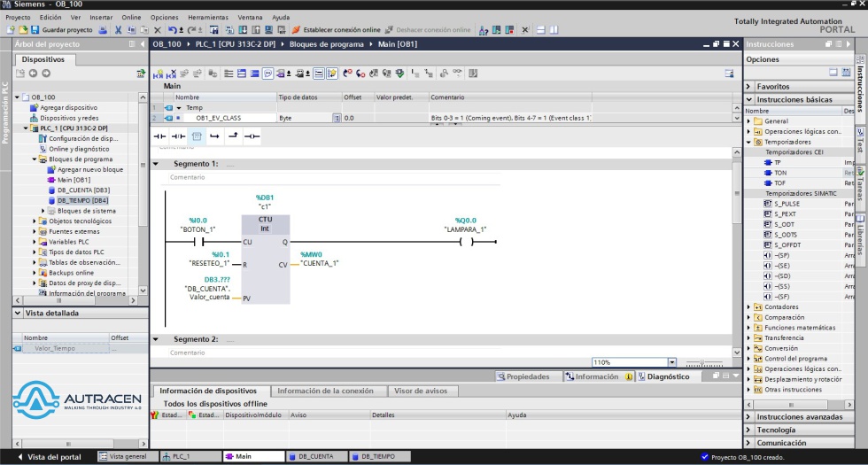This screenshot has height=465, width=868.
Task: Insert a close branch
Action: tap(233, 136)
